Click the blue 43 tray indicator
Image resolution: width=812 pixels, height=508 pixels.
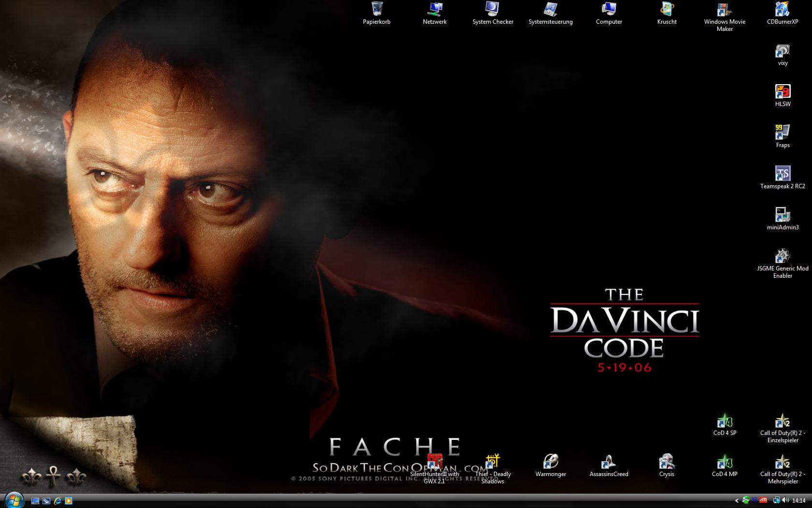tap(755, 500)
